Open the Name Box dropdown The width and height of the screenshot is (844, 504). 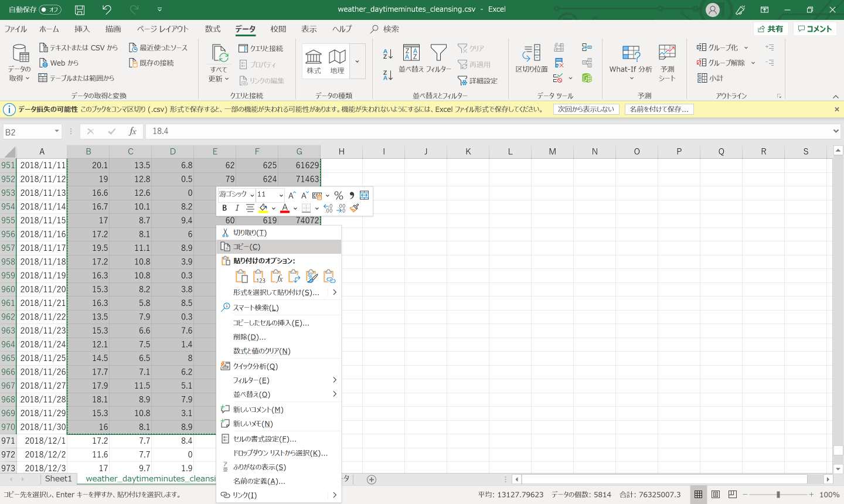(57, 131)
